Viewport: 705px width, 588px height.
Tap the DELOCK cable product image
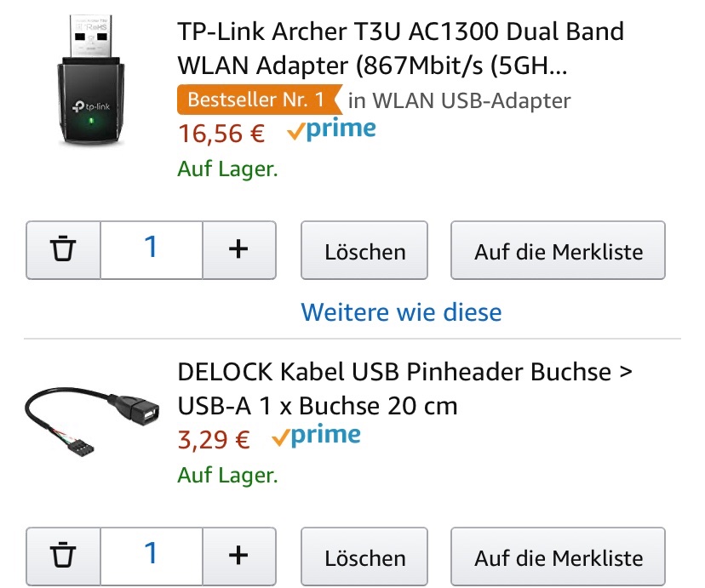click(90, 416)
